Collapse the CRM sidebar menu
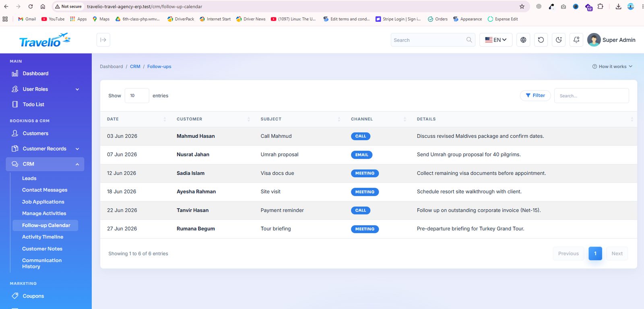This screenshot has width=644, height=309. tap(45, 164)
